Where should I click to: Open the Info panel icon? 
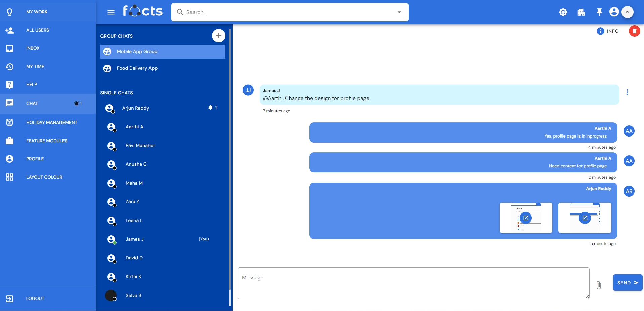click(600, 31)
